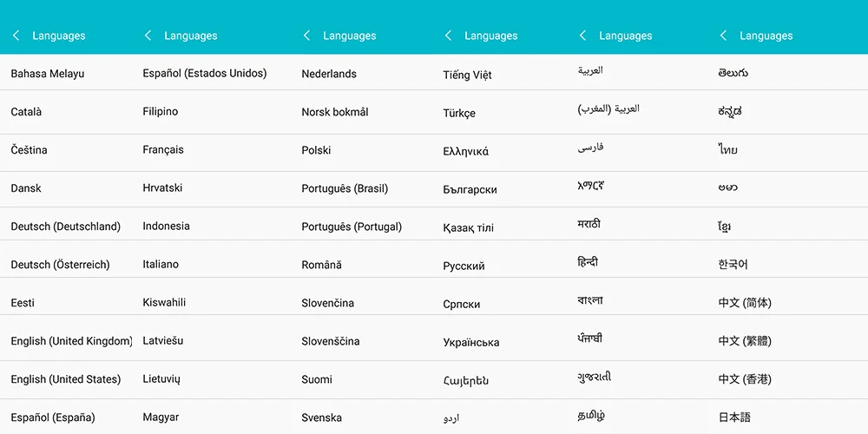Tap back arrow above the Telugu column
This screenshot has width=868, height=434.
pos(724,36)
